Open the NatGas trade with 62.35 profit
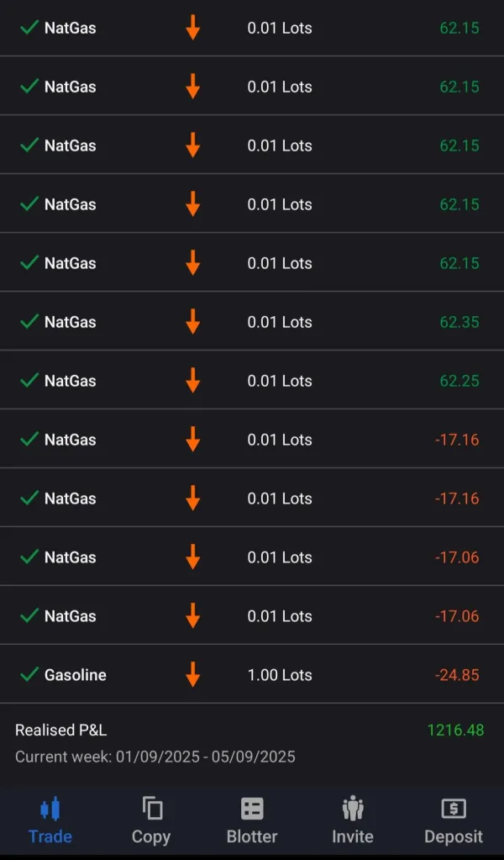This screenshot has height=860, width=504. [252, 321]
